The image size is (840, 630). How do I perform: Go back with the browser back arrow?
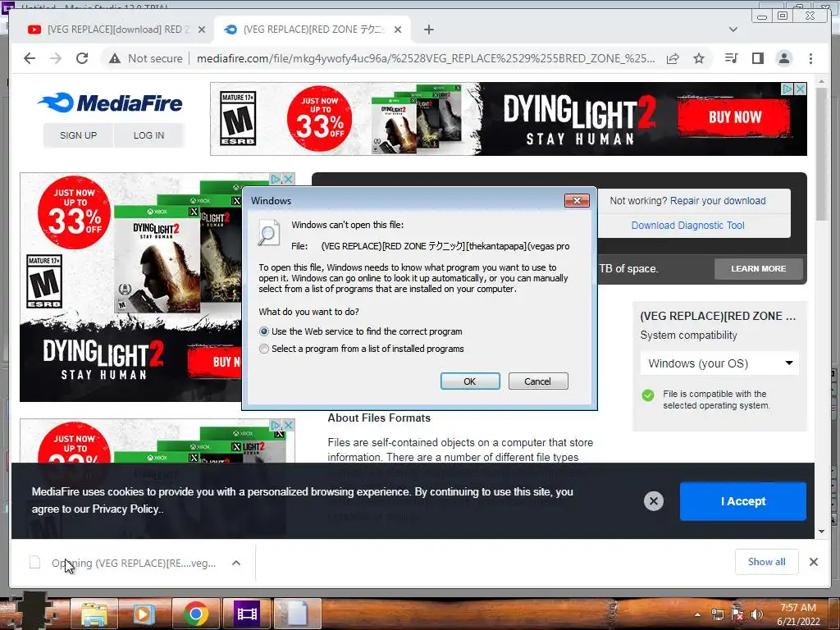click(30, 58)
